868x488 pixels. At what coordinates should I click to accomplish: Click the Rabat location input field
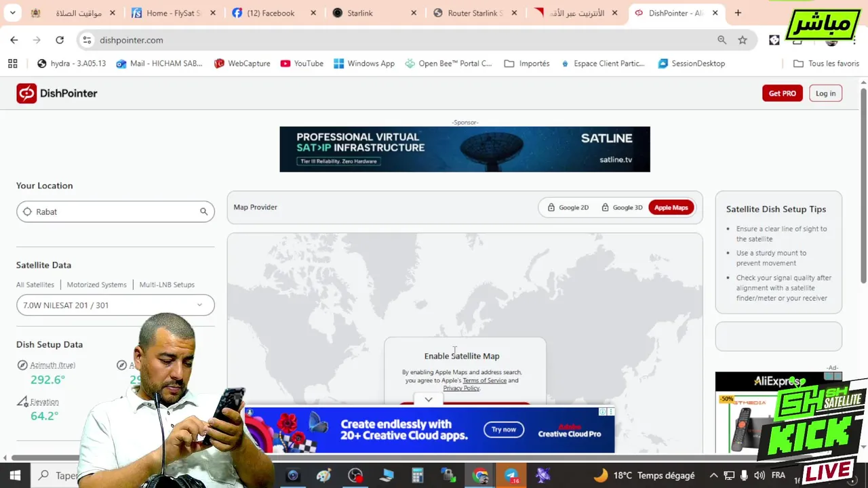click(115, 211)
